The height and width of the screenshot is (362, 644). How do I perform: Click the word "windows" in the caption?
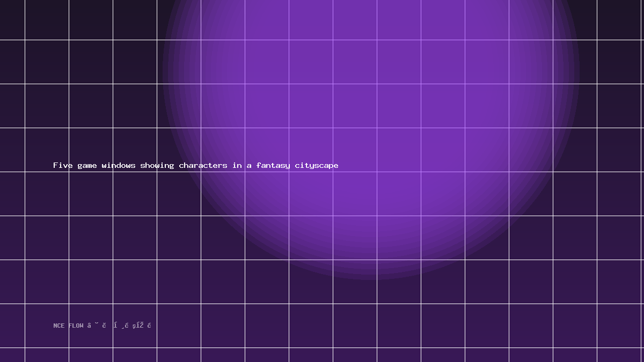coord(119,165)
